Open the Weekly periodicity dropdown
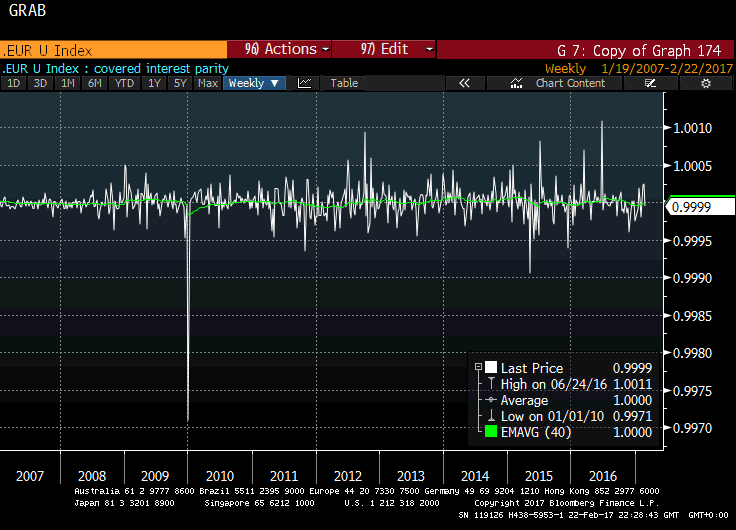 coord(254,84)
